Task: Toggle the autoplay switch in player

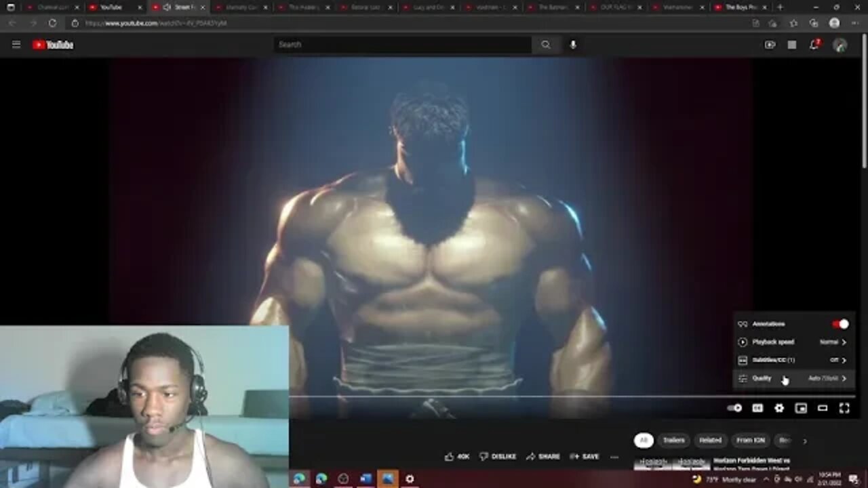Action: [734, 408]
